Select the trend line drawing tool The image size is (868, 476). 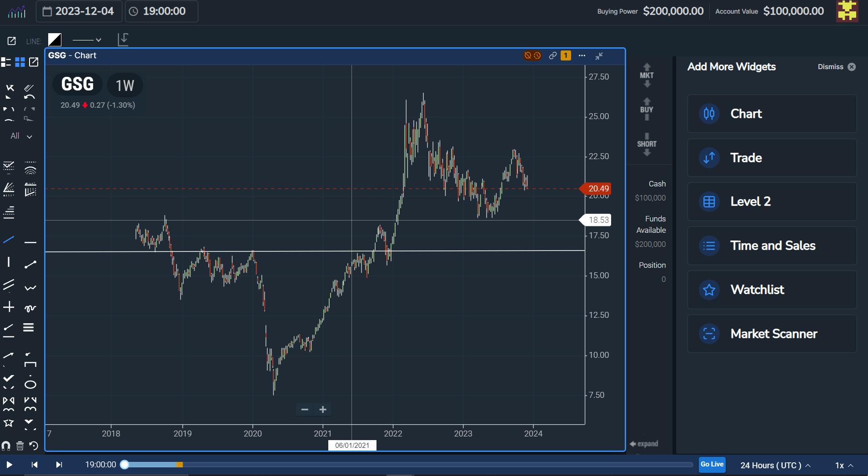click(9, 240)
